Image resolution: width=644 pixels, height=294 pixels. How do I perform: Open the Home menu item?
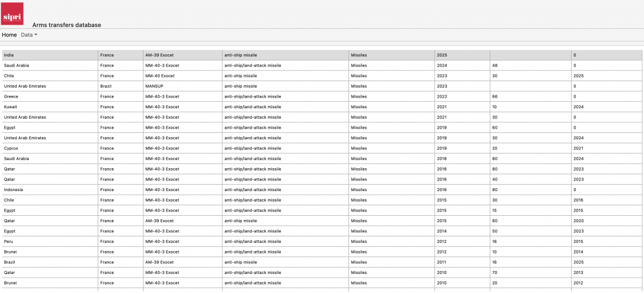click(x=9, y=35)
